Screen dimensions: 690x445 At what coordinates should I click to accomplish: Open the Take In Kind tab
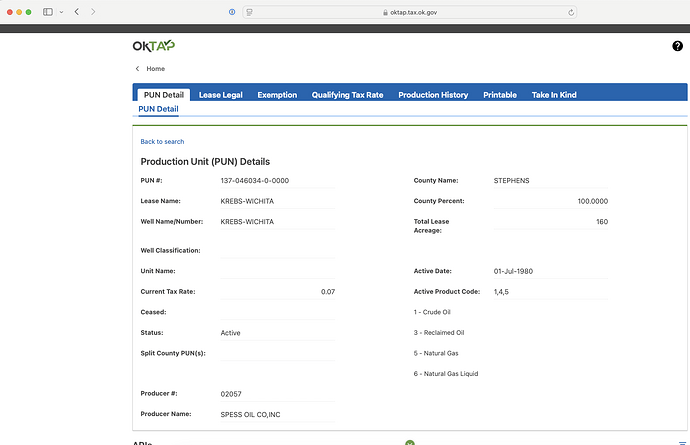pos(553,95)
